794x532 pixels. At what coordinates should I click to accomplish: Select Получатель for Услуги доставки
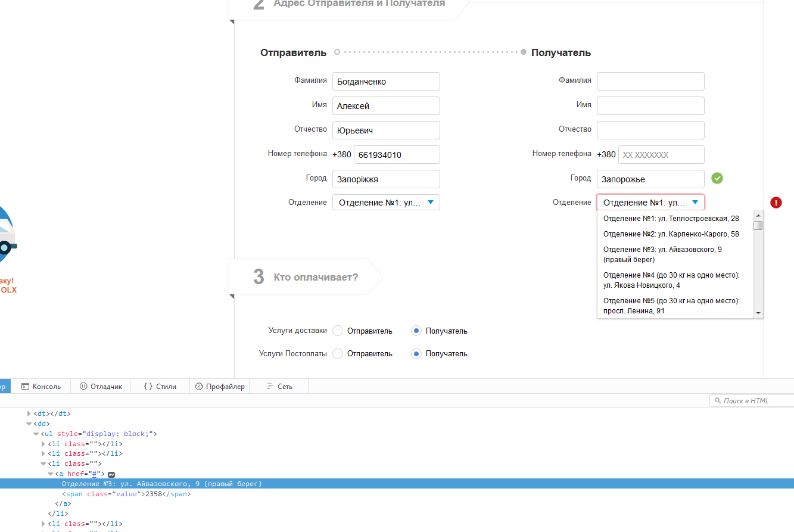pos(416,331)
